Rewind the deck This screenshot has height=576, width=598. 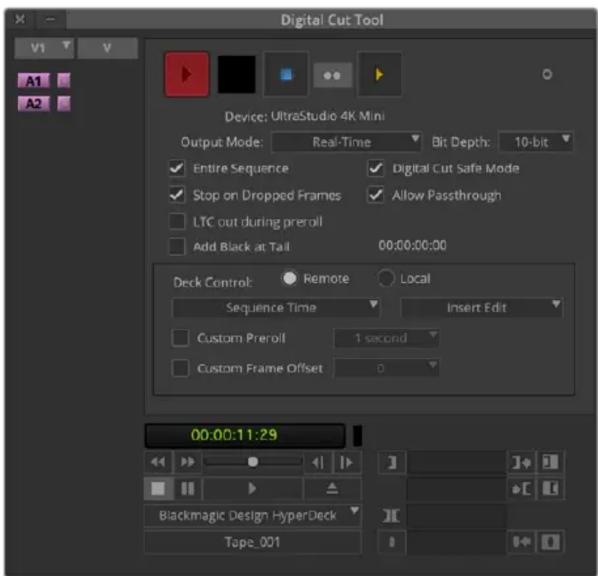(x=158, y=462)
